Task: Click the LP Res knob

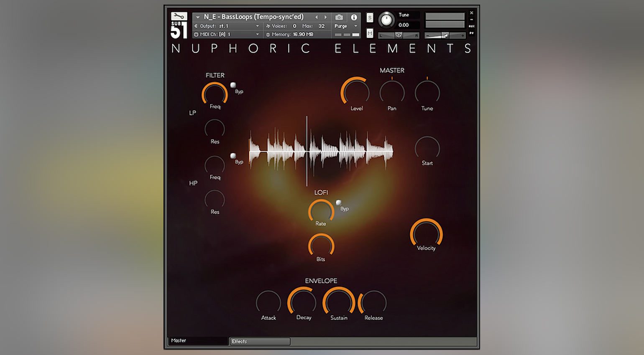Action: pos(215,129)
